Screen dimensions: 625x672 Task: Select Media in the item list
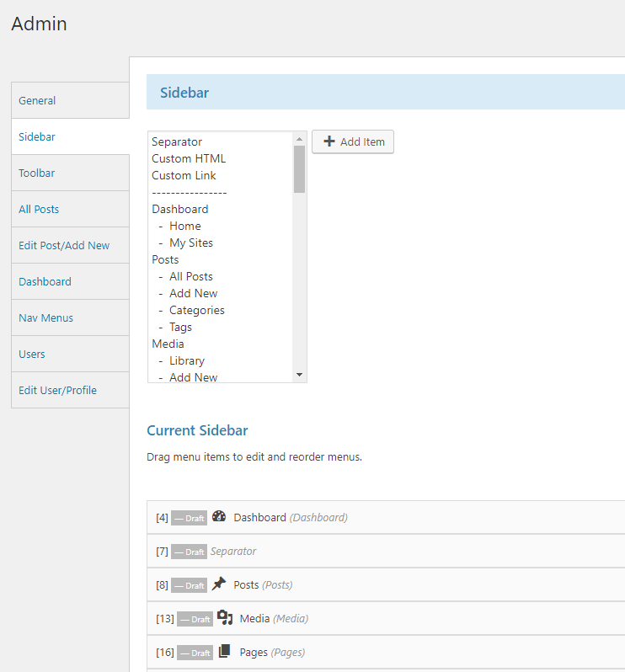(221, 344)
